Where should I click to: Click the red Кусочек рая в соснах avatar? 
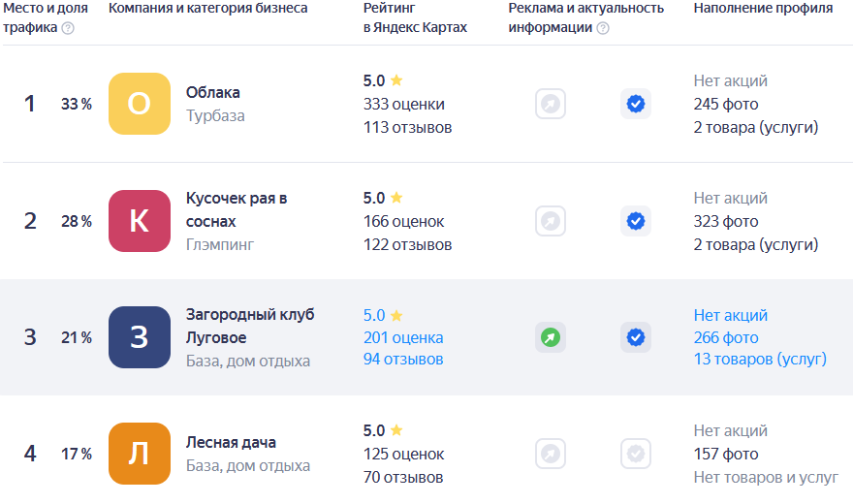(140, 221)
